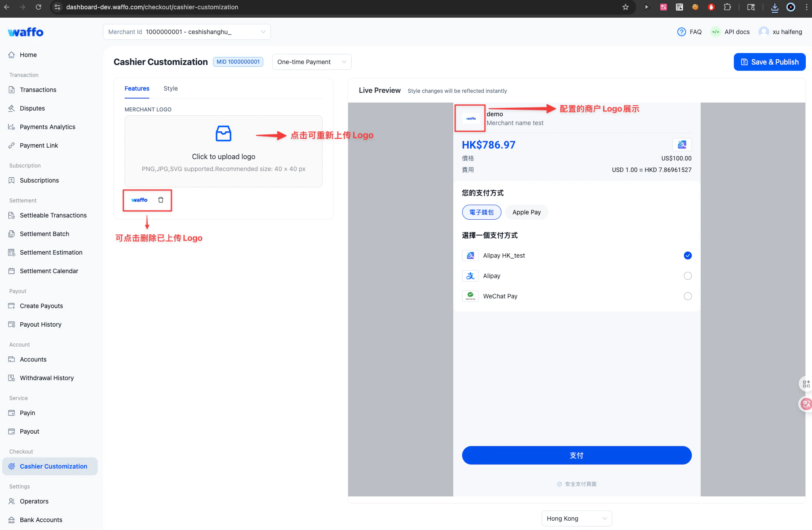Click the floating QR grid icon
This screenshot has width=812, height=530.
coord(806,384)
